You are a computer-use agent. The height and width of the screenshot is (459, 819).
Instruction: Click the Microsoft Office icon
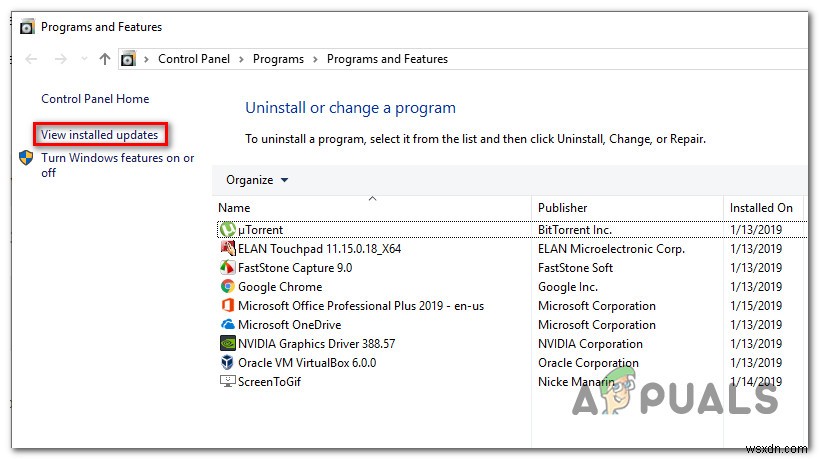point(227,306)
